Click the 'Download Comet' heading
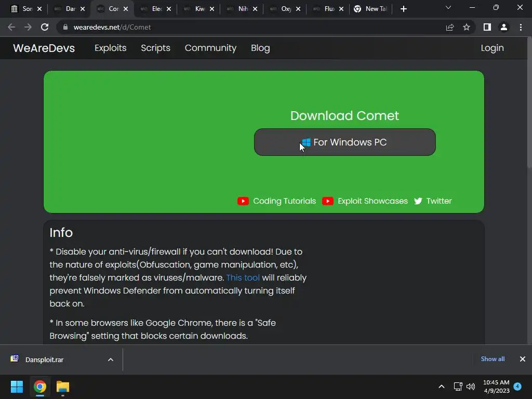This screenshot has height=399, width=532. 345,116
